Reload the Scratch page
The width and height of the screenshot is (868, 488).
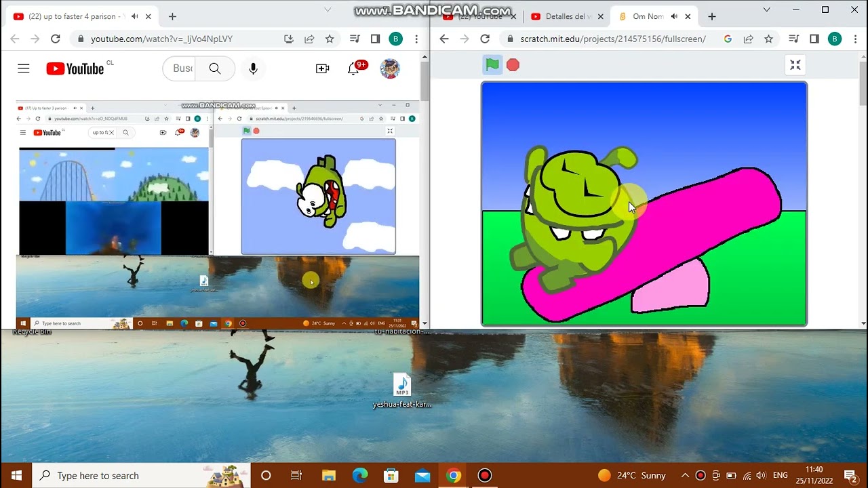point(485,39)
